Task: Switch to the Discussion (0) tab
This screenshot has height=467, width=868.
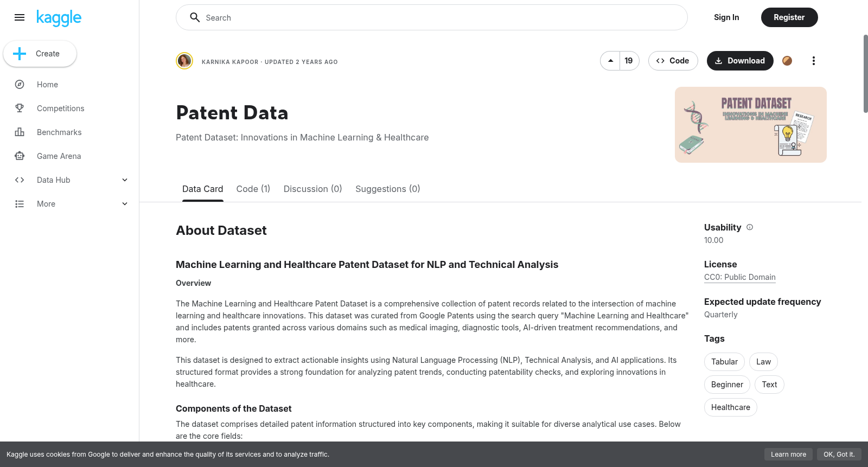Action: tap(313, 189)
